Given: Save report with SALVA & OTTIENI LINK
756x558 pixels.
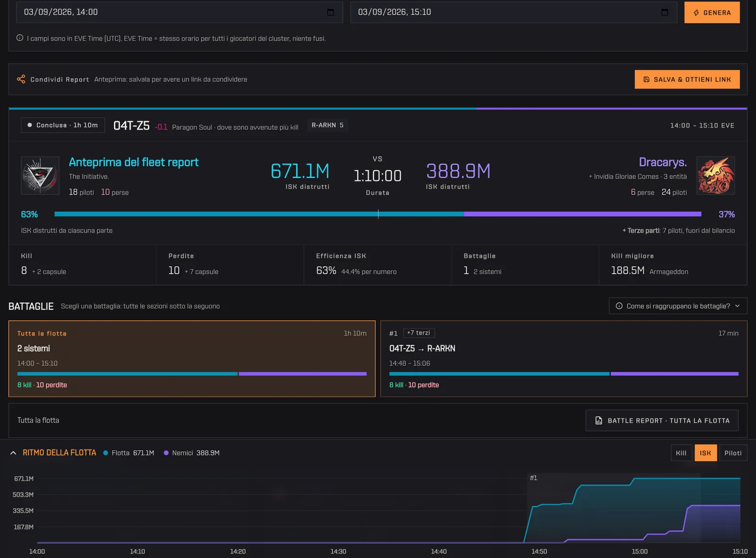Looking at the screenshot, I should tap(687, 79).
